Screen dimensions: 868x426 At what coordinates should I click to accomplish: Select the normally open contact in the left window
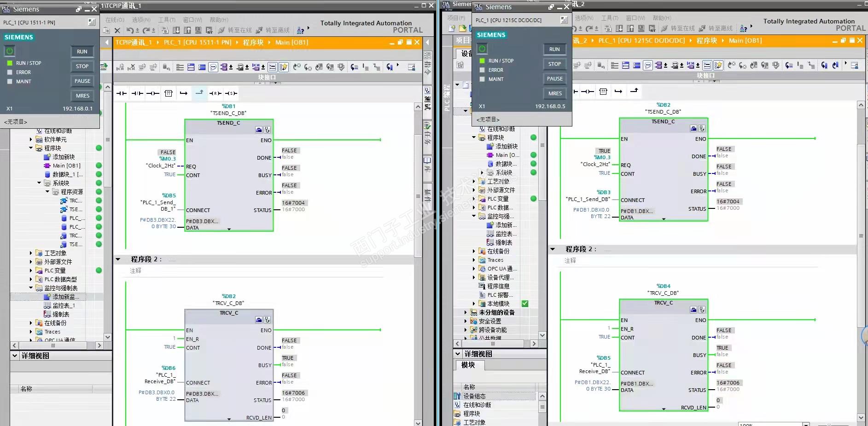tap(122, 93)
